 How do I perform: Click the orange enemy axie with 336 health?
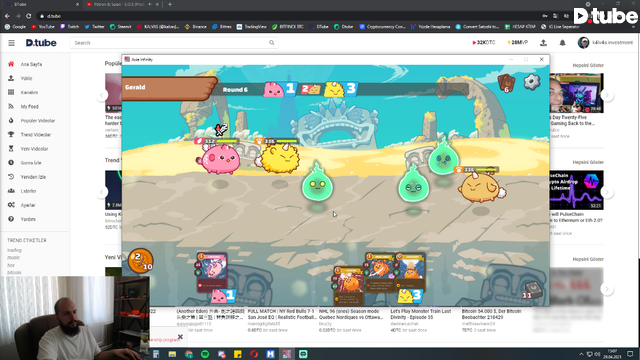(481, 188)
